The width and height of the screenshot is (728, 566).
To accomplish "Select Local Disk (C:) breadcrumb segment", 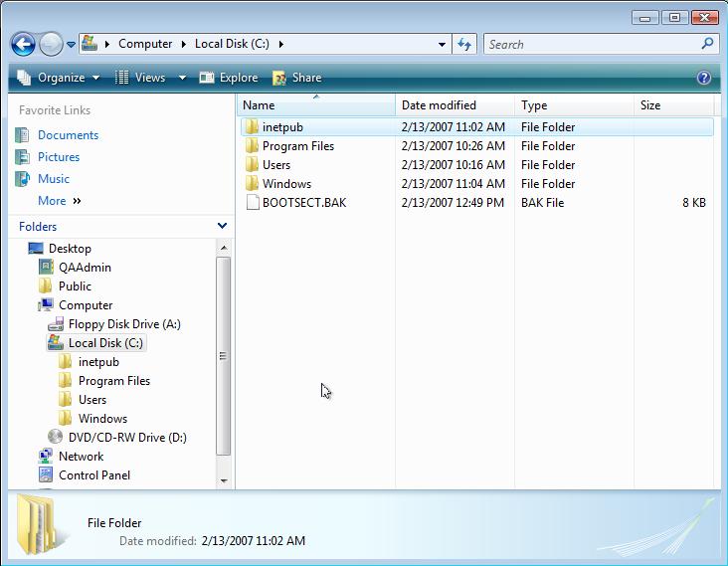I will point(232,44).
